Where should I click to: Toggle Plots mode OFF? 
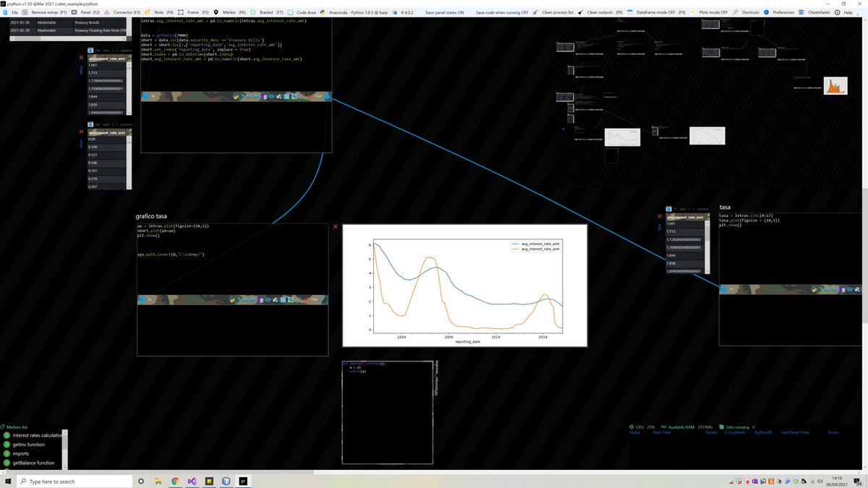click(x=710, y=12)
